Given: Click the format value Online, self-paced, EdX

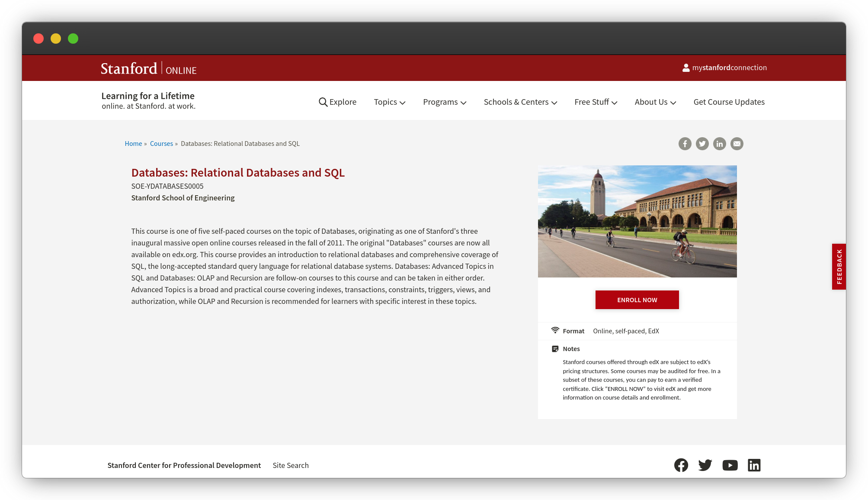Looking at the screenshot, I should [x=626, y=331].
